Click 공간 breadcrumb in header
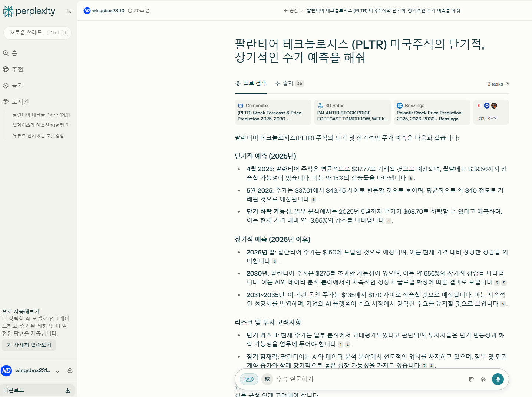The width and height of the screenshot is (532, 397). 294,11
